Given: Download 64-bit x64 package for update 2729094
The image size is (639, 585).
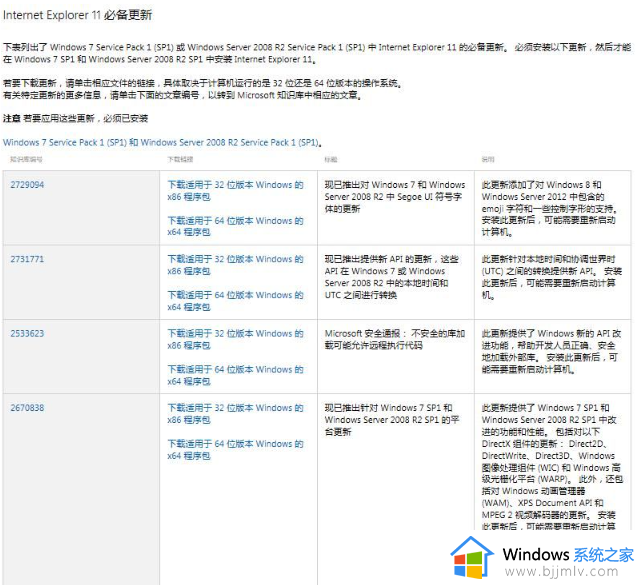Looking at the screenshot, I should (x=236, y=226).
